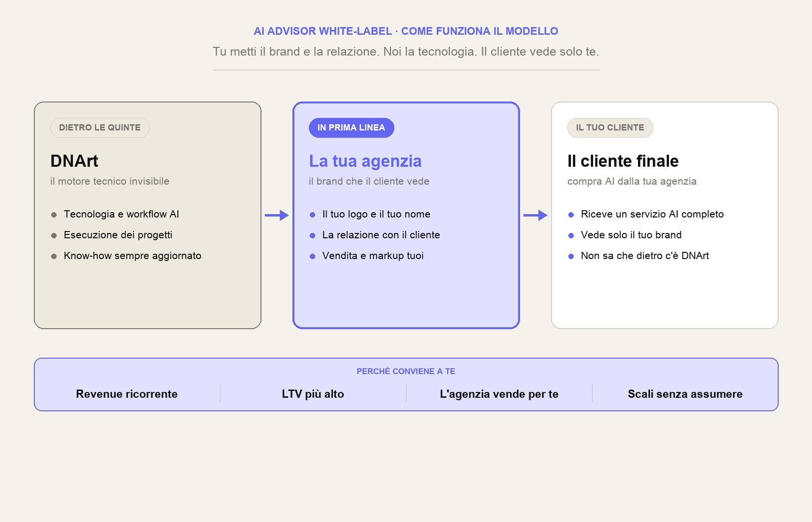Click 'il brand che il cliente vede' subtitle

coord(369,181)
